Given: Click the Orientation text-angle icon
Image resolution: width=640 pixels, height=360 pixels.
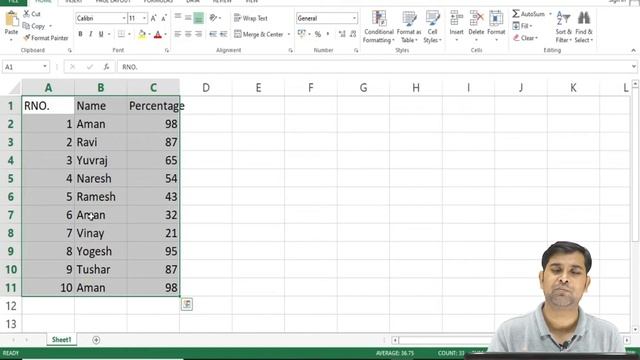Looking at the screenshot, I should click(213, 18).
